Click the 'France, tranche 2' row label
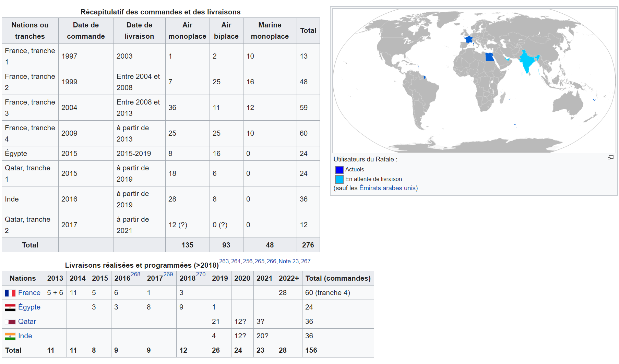619x364 pixels. pos(30,82)
